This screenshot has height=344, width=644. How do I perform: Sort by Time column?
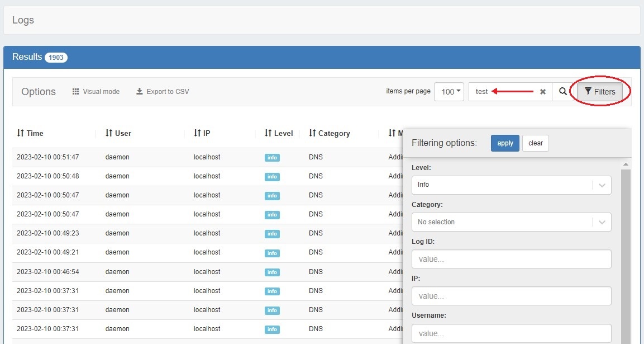pos(30,133)
